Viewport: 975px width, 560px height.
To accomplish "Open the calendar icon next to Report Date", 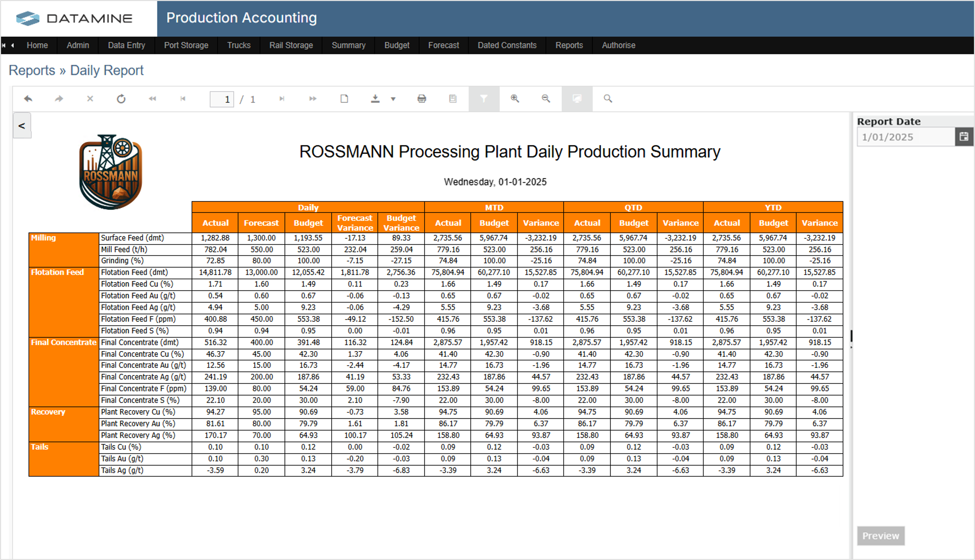I will [964, 136].
